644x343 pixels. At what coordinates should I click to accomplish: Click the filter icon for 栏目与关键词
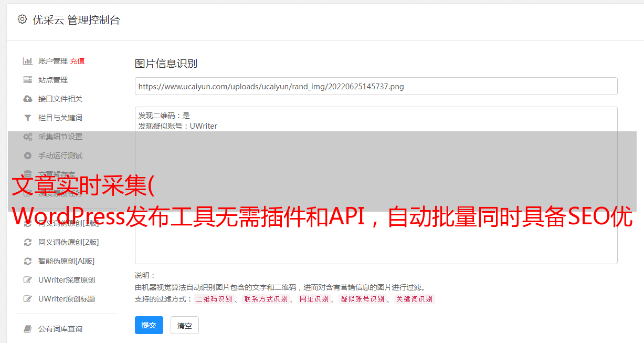coord(28,118)
